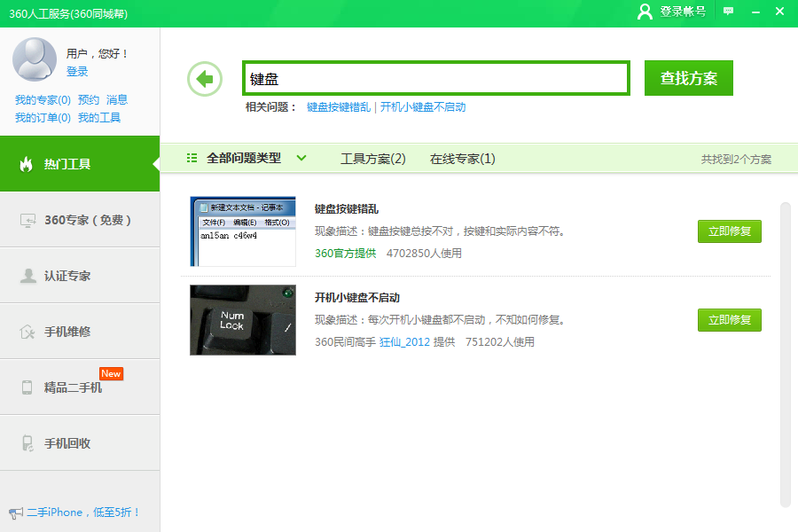
Task: Switch to the 工具方案(2) tab
Action: point(372,159)
